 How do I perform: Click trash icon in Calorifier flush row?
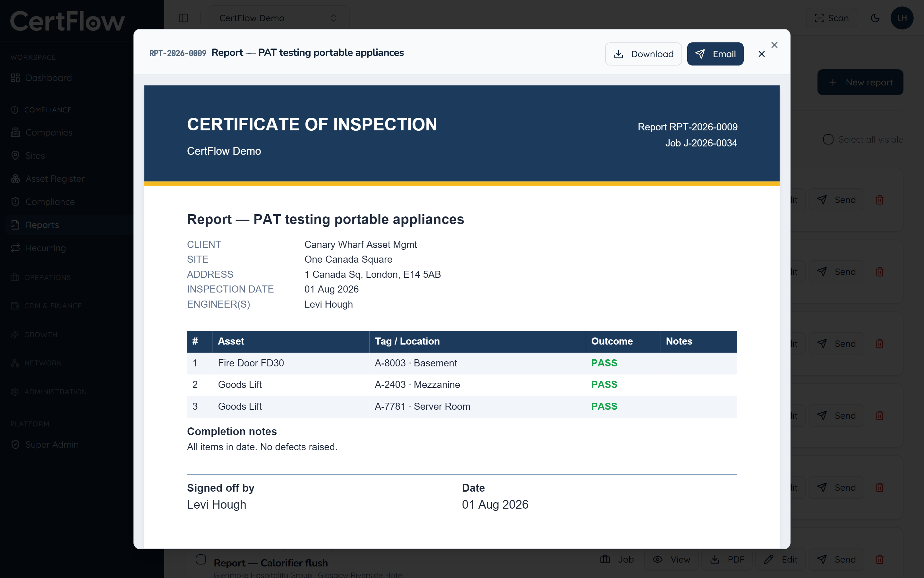pos(880,559)
